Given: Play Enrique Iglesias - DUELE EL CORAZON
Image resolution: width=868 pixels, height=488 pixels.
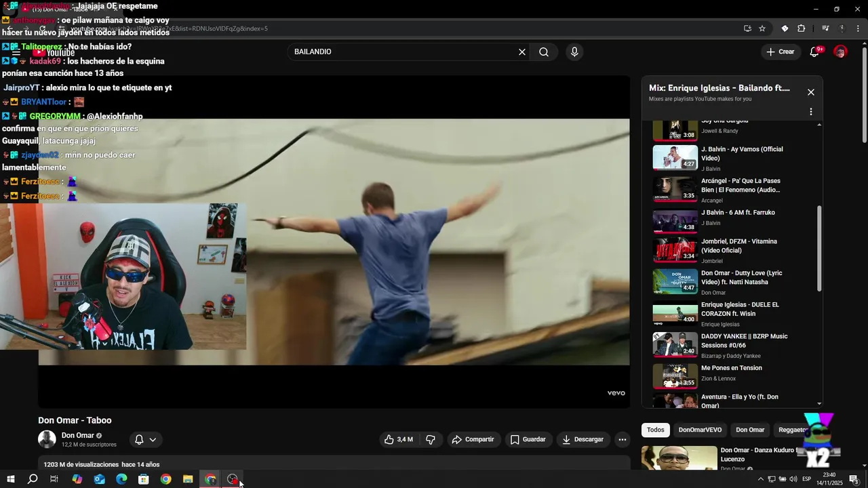Looking at the screenshot, I should (732, 313).
